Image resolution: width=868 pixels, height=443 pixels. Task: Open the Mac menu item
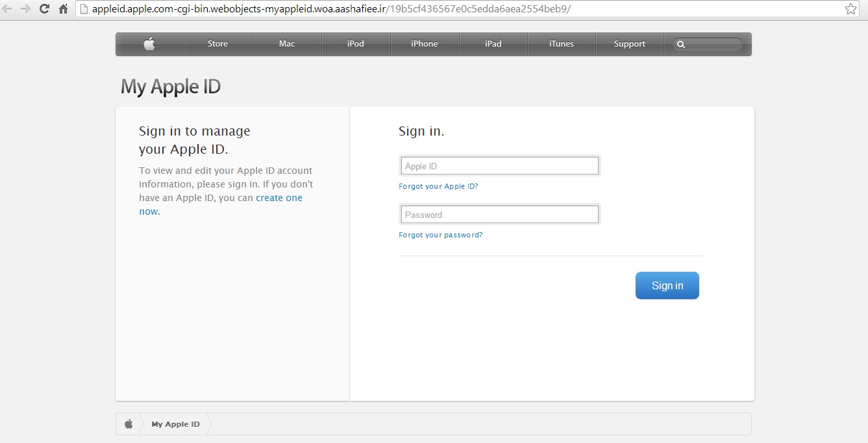(x=287, y=44)
